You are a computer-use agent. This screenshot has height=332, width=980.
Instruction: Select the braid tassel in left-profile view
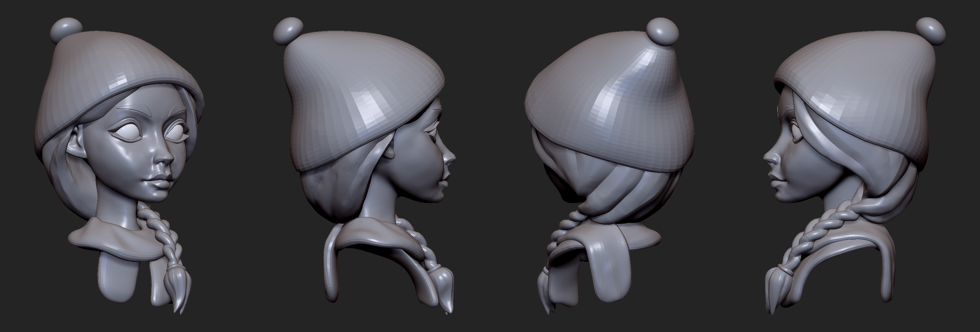pos(776,289)
